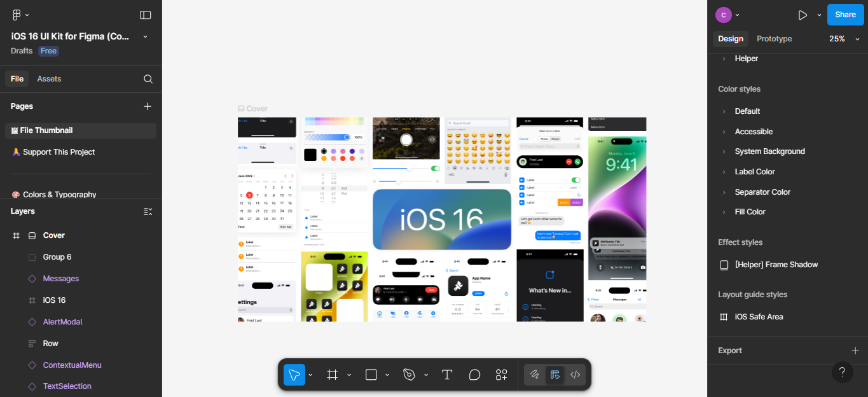Viewport: 868px width, 397px height.
Task: Switch to Dev Mode code icon
Action: coord(575,375)
